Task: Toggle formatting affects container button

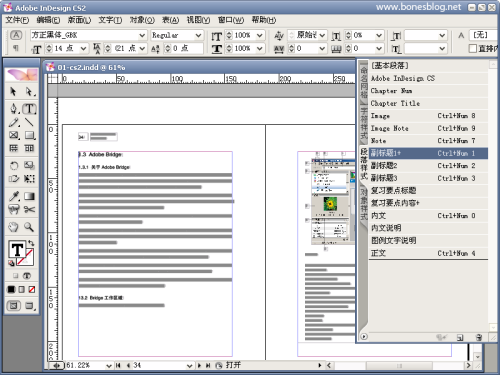Action: [15, 276]
